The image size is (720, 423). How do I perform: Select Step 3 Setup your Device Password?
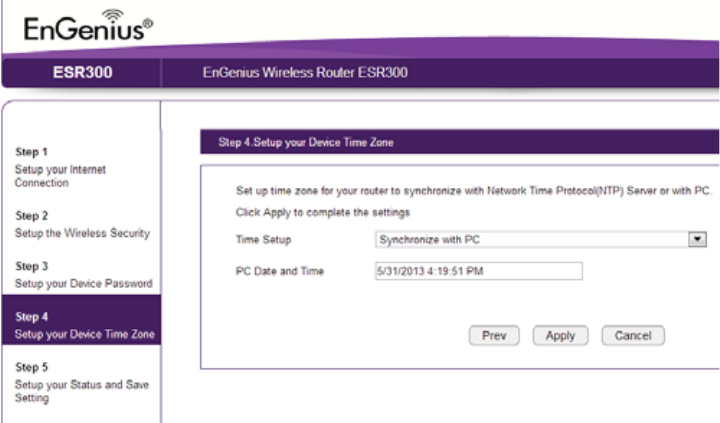point(83,275)
